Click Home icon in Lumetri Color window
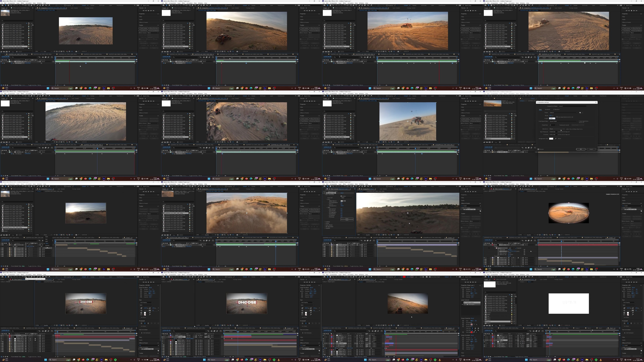Viewport: 644px width, 362px height. coord(324,186)
